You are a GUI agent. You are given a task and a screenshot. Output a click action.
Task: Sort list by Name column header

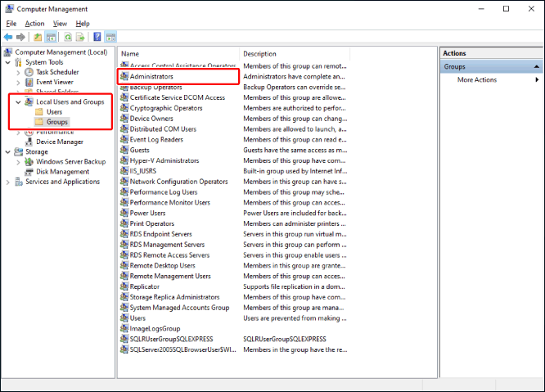[178, 53]
